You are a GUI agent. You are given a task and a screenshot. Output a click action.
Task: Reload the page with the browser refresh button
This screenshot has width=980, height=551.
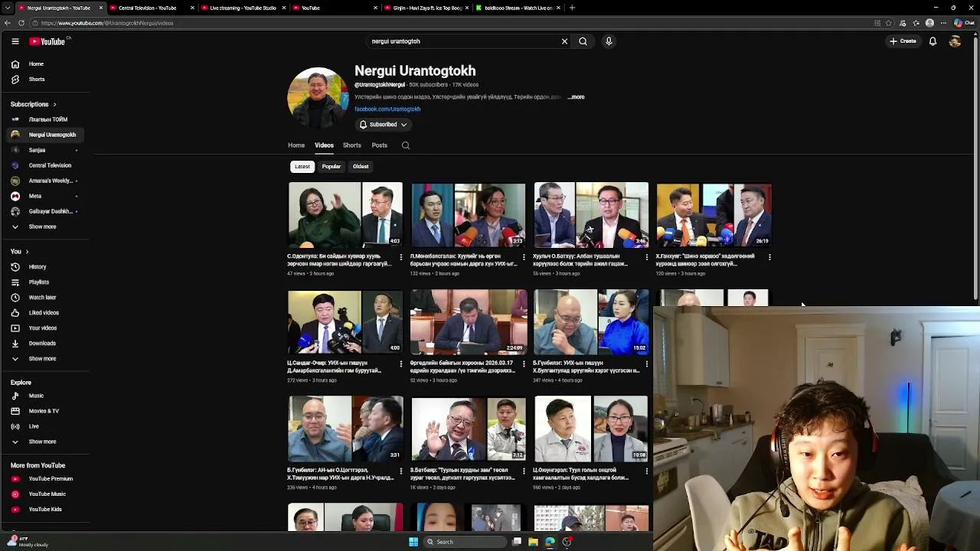point(21,23)
